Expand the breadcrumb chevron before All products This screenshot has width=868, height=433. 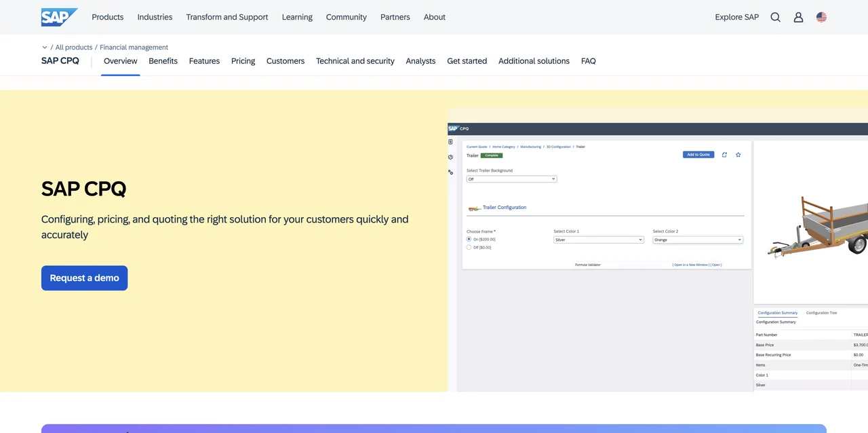click(45, 48)
